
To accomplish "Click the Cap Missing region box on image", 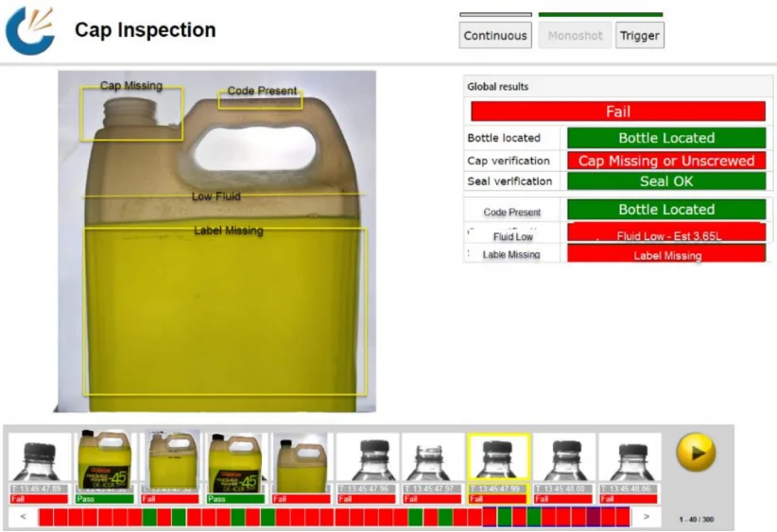I will [130, 114].
